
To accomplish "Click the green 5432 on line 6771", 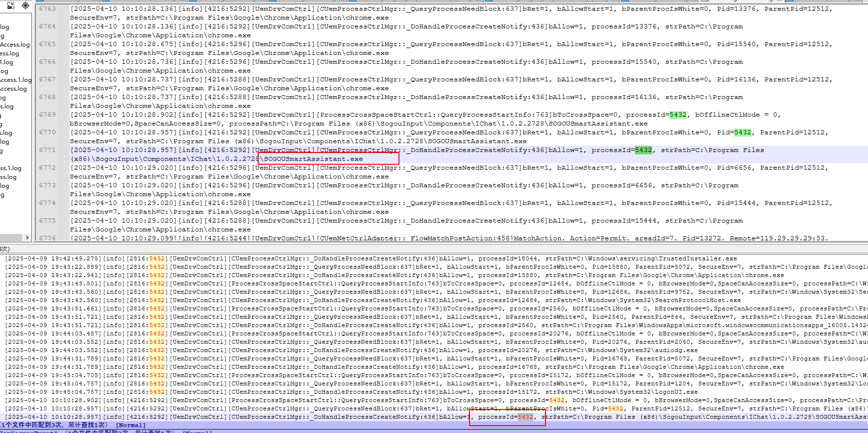I will point(643,150).
